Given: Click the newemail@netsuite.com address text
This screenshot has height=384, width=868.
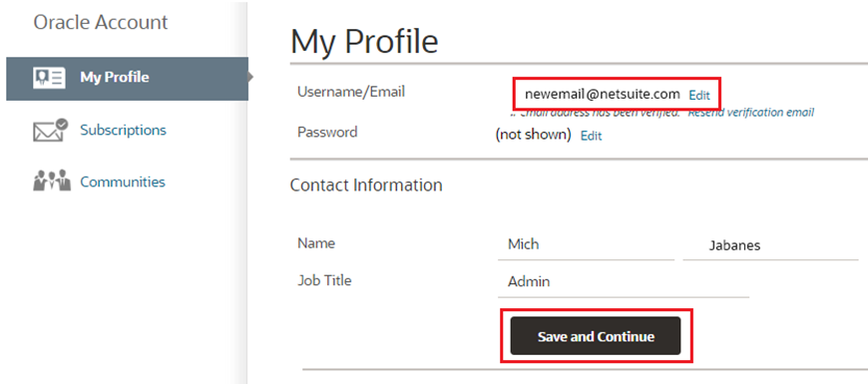Looking at the screenshot, I should [603, 94].
